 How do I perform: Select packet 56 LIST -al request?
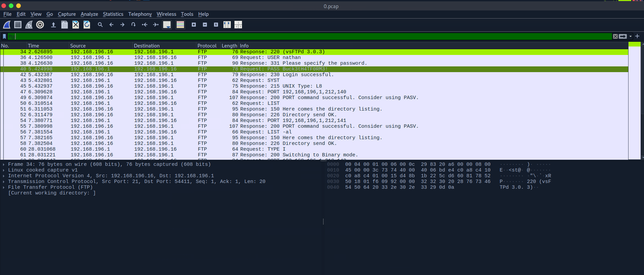[314, 132]
